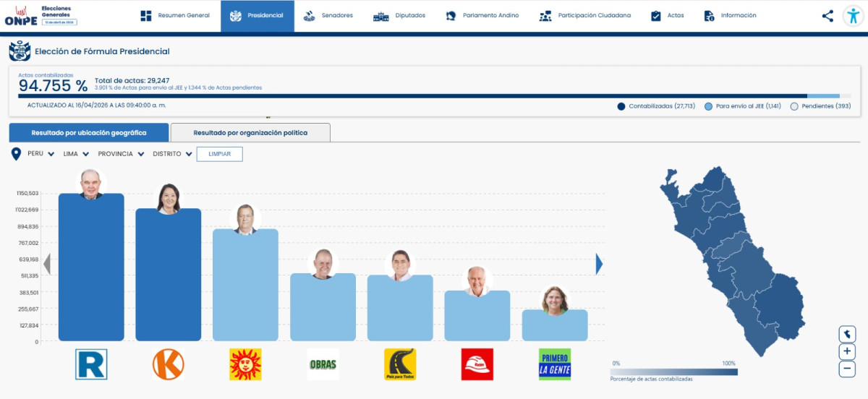
Task: Click the ONPE logo
Action: (20, 15)
